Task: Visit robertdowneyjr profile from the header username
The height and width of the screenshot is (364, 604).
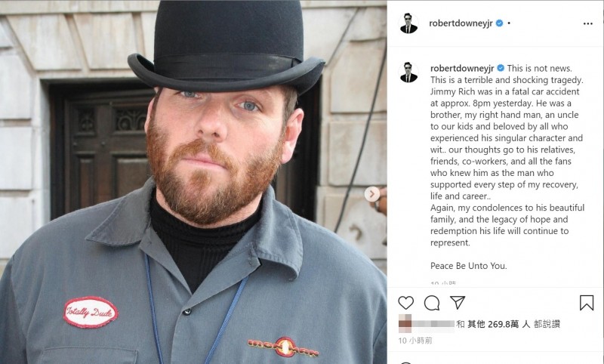Action: [x=461, y=23]
